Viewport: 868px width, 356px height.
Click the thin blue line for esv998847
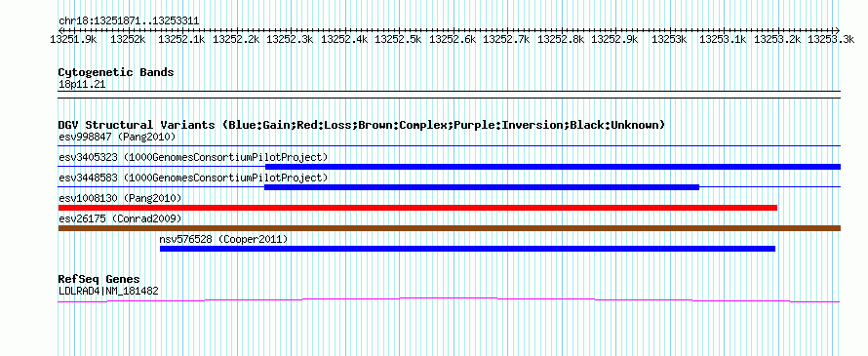click(x=450, y=146)
